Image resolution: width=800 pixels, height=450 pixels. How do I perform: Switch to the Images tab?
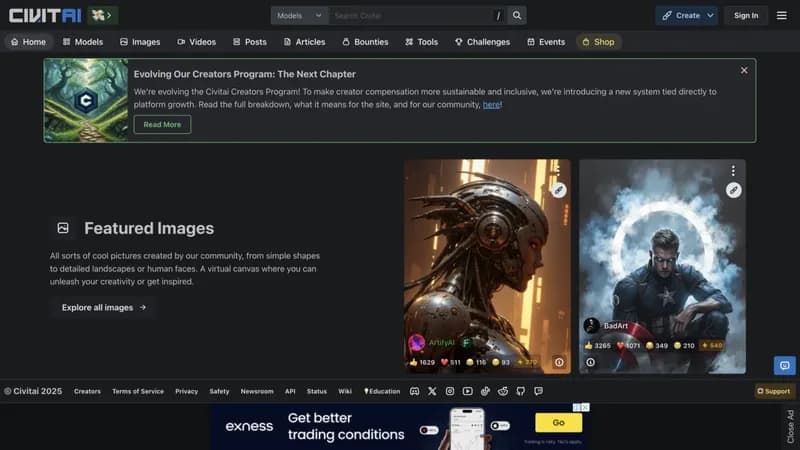[x=140, y=42]
